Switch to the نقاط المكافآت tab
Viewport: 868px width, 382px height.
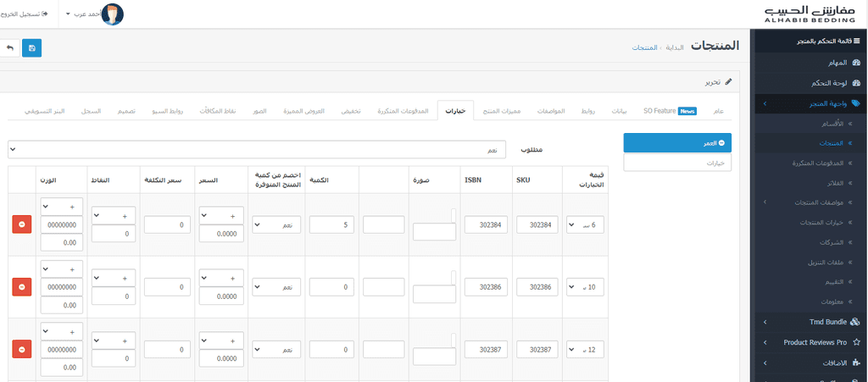tap(218, 111)
